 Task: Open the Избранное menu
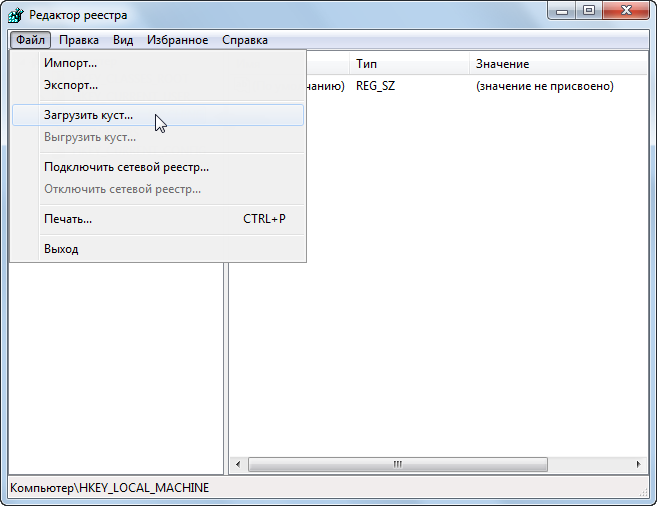177,40
